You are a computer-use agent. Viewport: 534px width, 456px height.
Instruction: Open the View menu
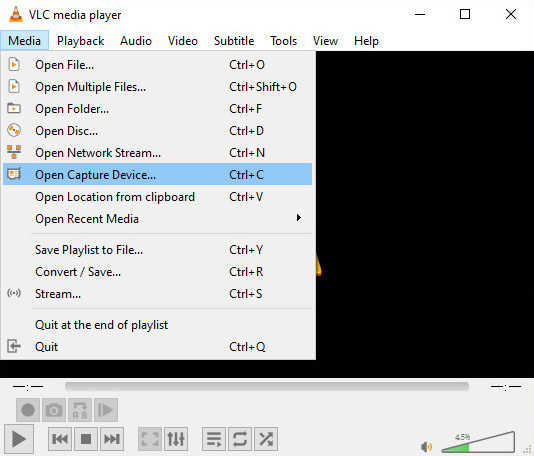(325, 41)
